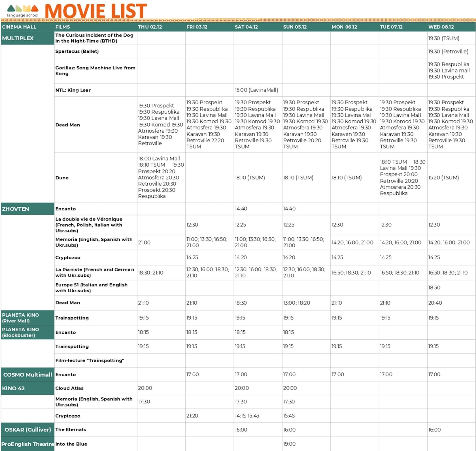Click the Blockbuster Encanto 18:15 Thursday showtime

tap(143, 332)
